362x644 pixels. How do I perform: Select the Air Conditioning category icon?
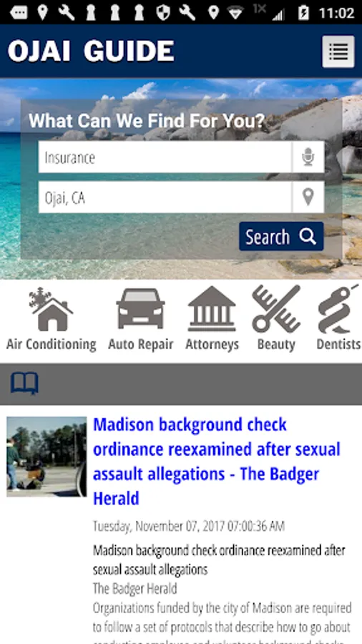pyautogui.click(x=52, y=310)
